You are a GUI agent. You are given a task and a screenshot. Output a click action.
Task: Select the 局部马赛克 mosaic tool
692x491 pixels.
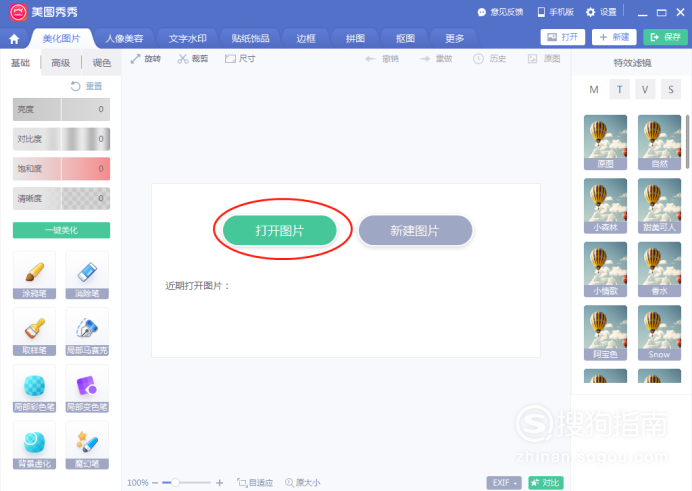pos(87,332)
